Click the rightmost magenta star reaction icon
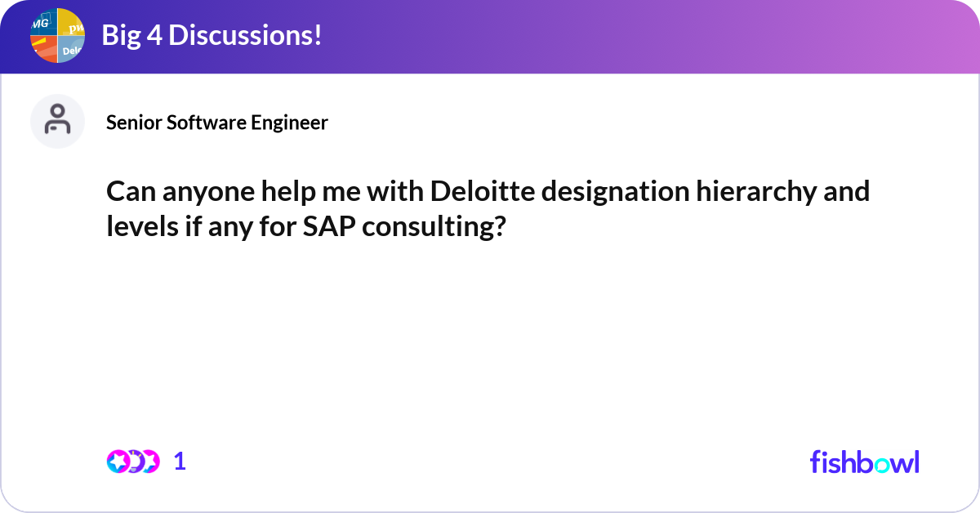This screenshot has height=513, width=980. pyautogui.click(x=151, y=462)
